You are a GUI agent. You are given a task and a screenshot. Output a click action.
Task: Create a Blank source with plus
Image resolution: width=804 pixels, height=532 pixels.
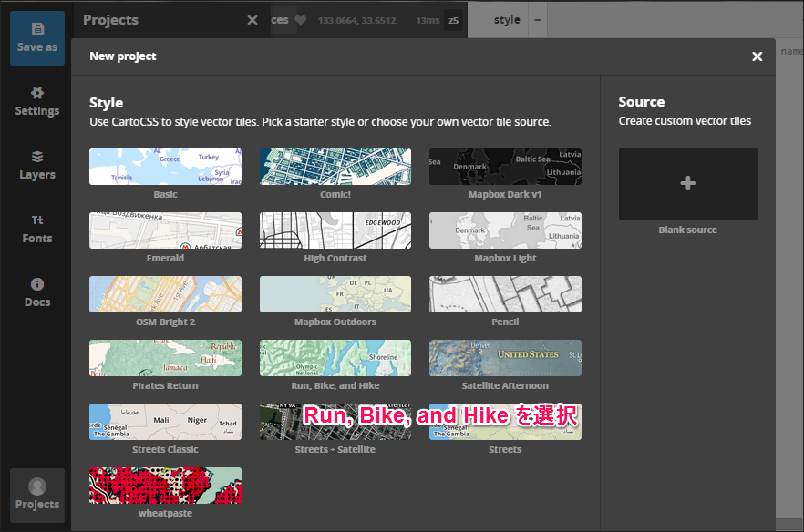(x=687, y=183)
